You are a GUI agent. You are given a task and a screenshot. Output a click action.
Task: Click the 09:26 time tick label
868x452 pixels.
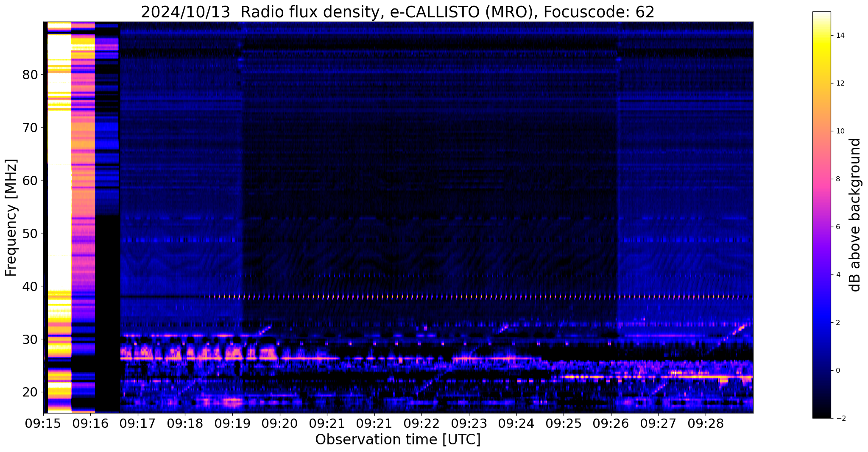(x=611, y=424)
